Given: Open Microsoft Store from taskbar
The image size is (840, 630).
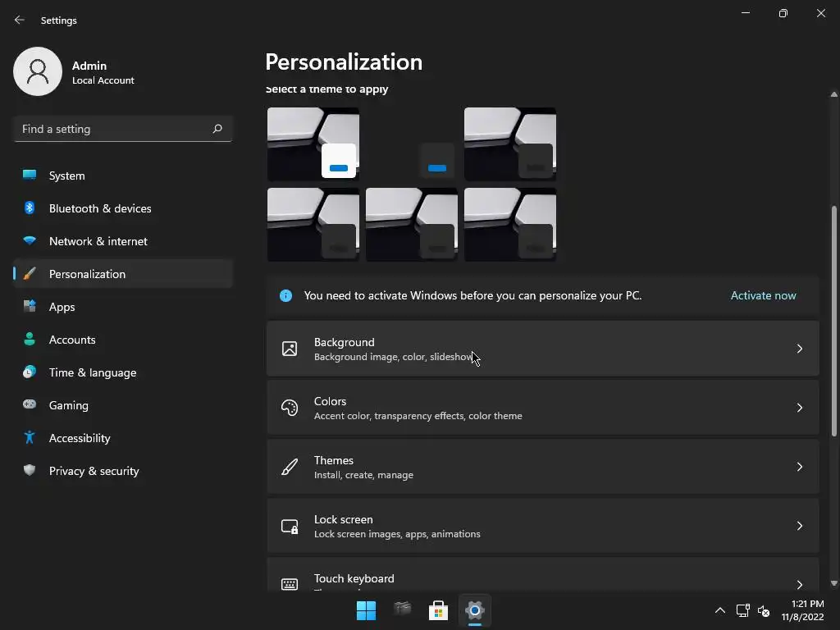Looking at the screenshot, I should click(438, 610).
